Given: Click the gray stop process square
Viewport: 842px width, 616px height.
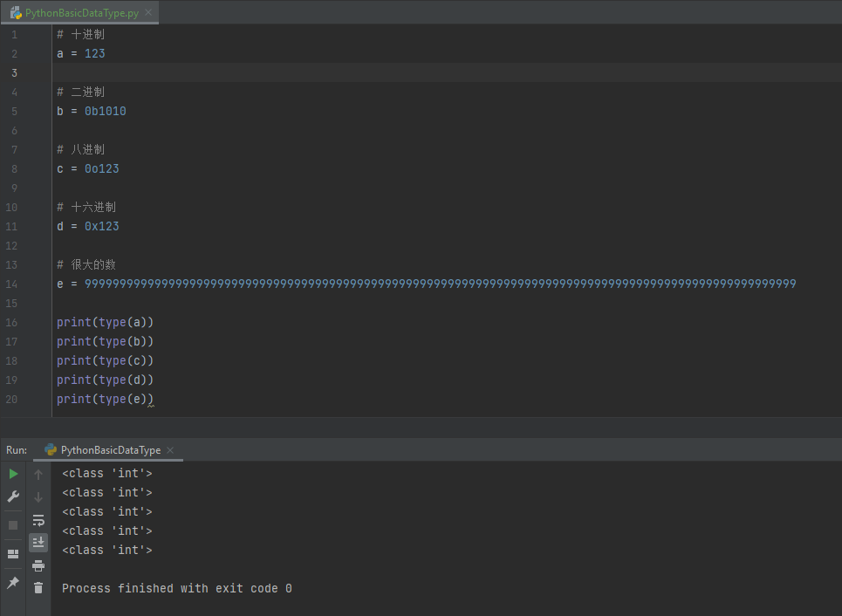Looking at the screenshot, I should (x=13, y=525).
